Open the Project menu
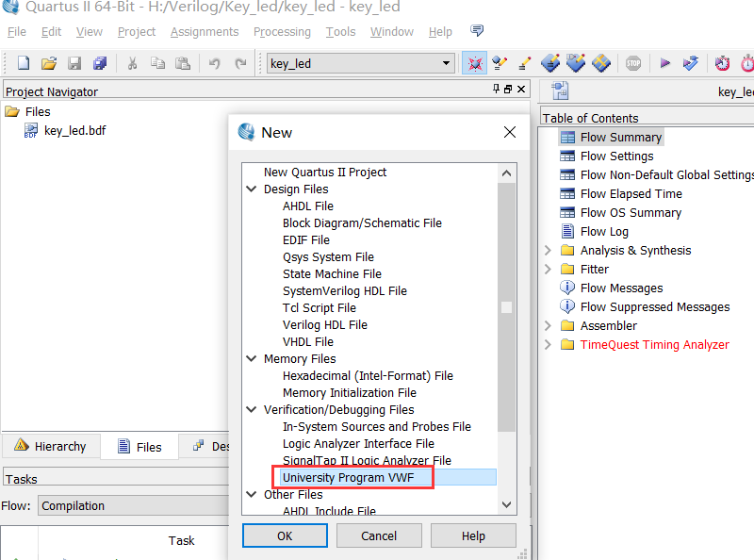 click(137, 32)
